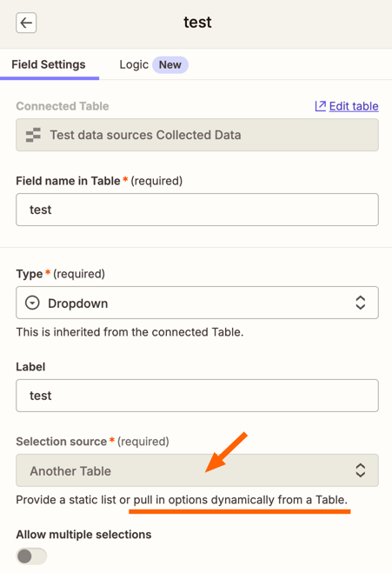Click the Type field up-down chevron icon
This screenshot has height=573, width=392.
pos(360,303)
